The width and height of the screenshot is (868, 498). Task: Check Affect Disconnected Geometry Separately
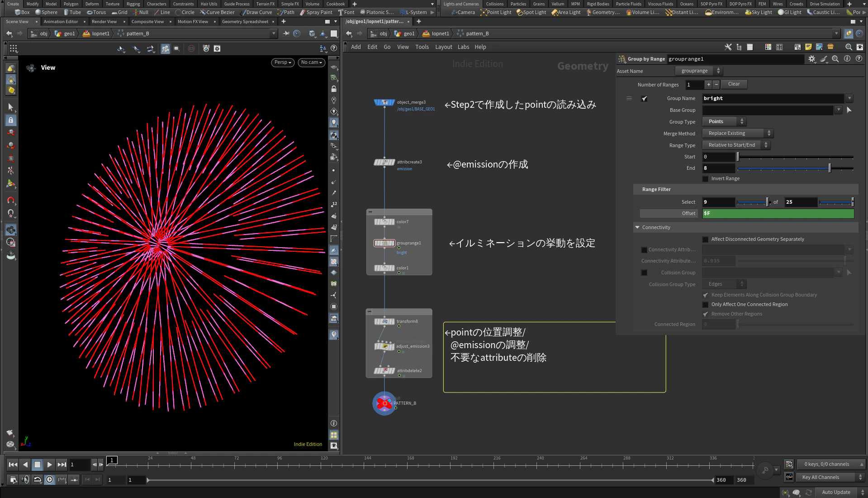pos(705,239)
